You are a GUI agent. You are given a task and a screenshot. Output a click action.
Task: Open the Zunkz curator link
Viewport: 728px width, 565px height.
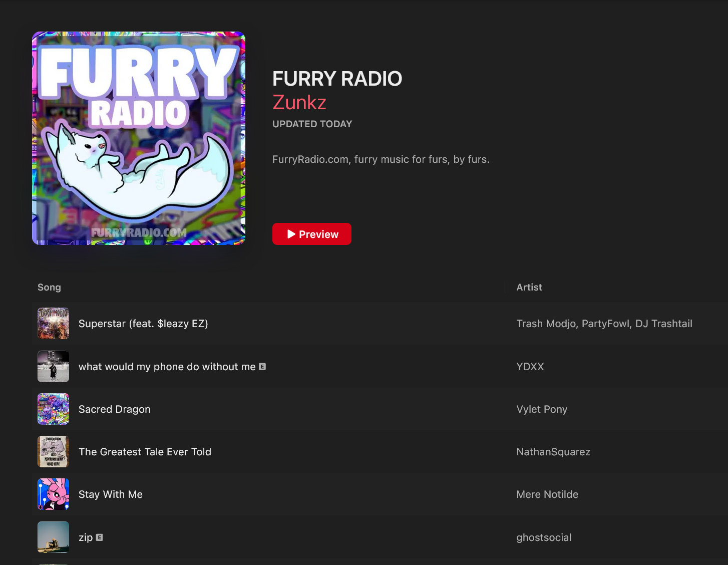[299, 102]
